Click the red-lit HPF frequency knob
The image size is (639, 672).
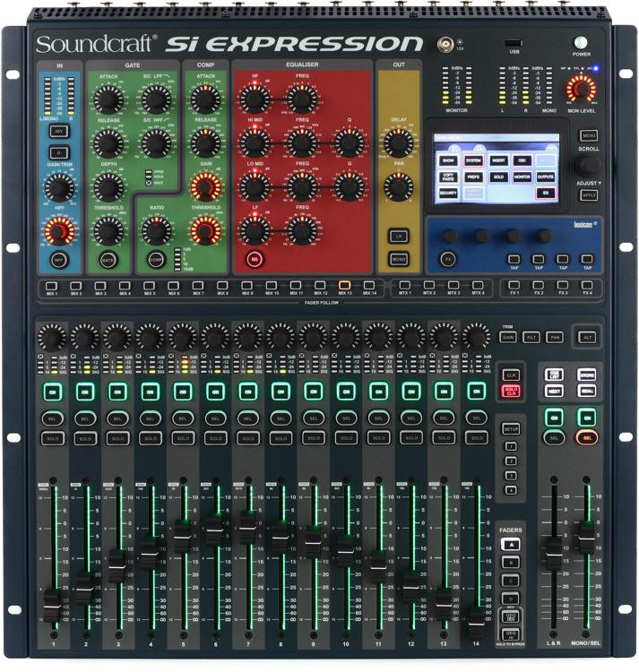[x=59, y=231]
